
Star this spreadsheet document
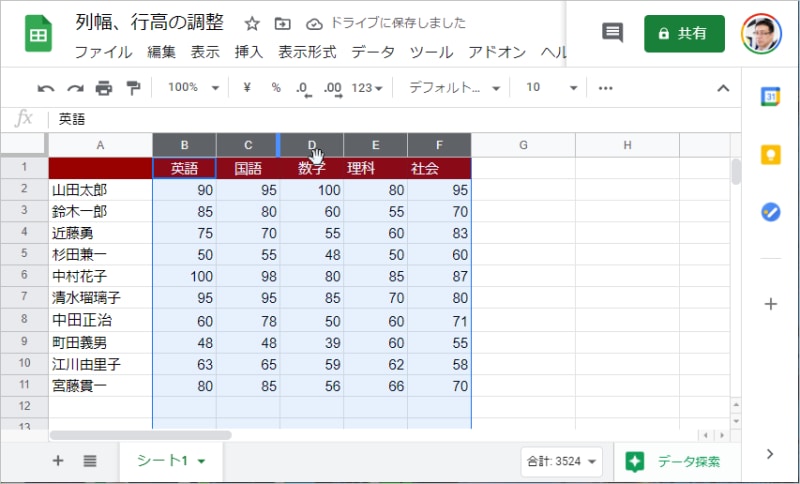click(252, 23)
